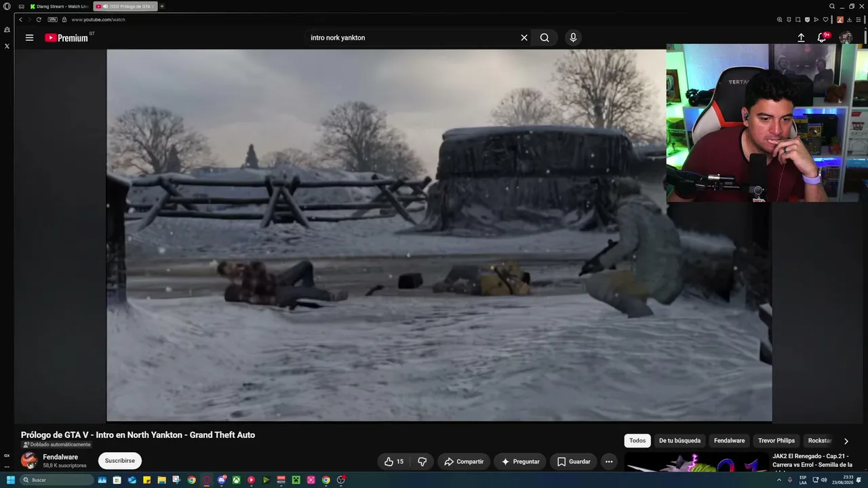Click the GTA V video player
Image resolution: width=868 pixels, height=488 pixels.
[439, 235]
